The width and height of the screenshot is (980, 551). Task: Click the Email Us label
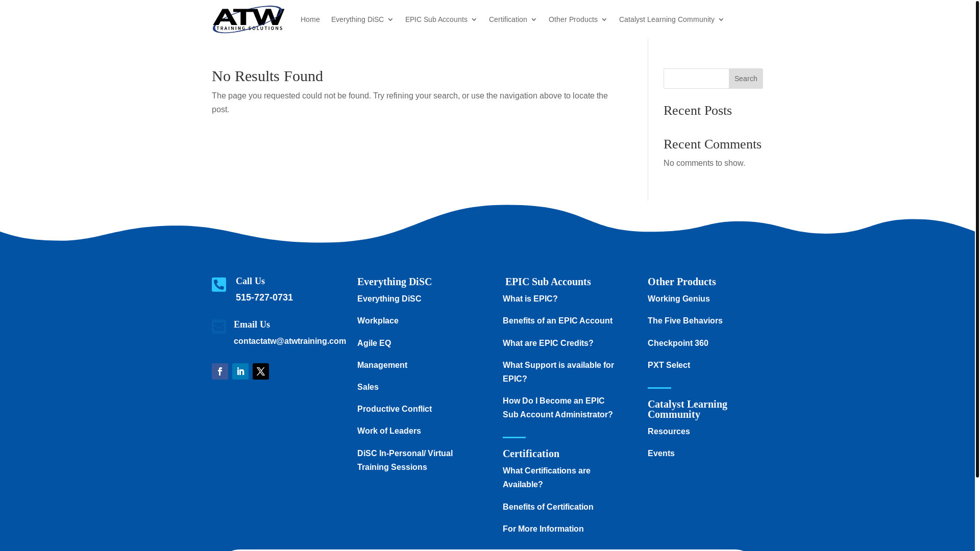pyautogui.click(x=252, y=324)
